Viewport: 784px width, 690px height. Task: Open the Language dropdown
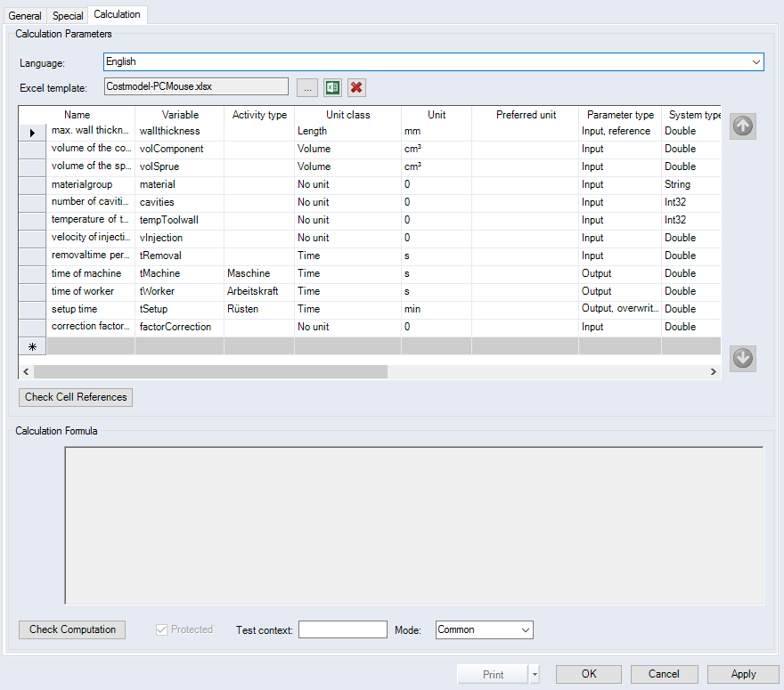[x=756, y=61]
